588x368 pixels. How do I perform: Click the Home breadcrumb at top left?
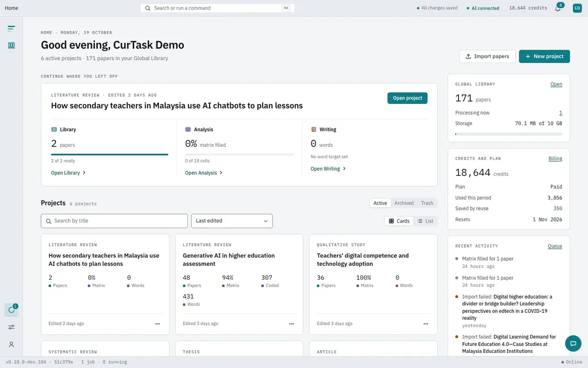tap(11, 8)
